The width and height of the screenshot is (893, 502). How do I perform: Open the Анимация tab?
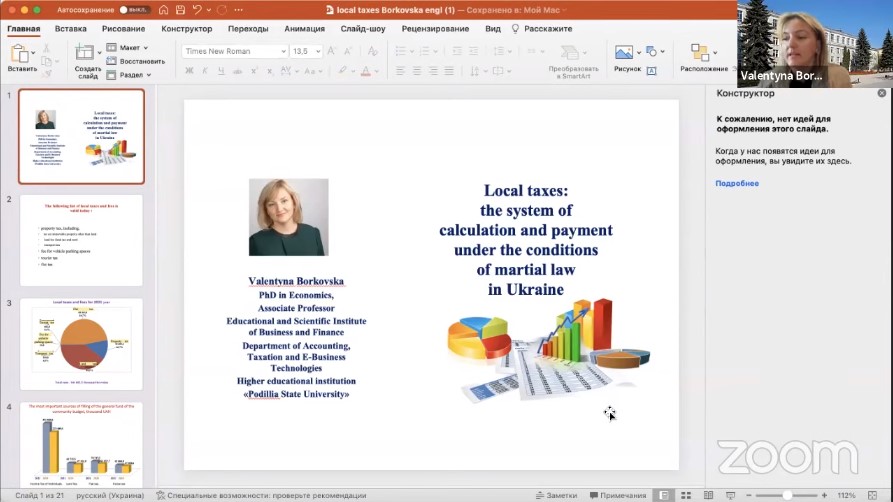coord(305,28)
